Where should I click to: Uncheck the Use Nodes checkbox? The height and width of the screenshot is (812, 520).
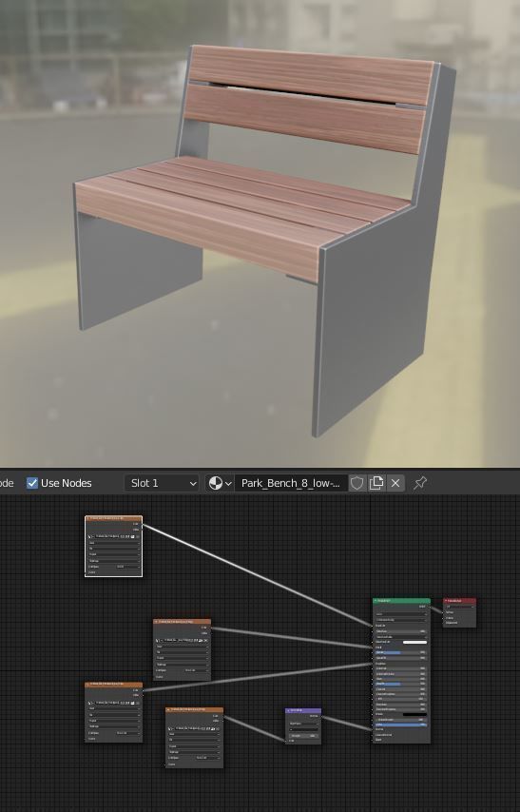32,483
